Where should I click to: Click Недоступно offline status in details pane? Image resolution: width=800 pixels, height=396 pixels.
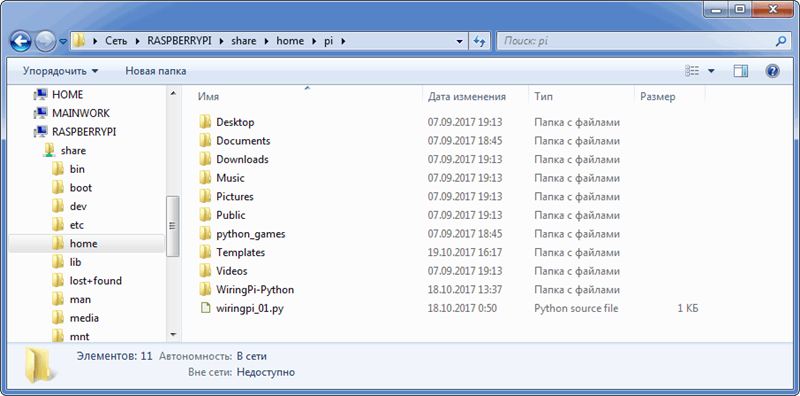click(x=266, y=372)
